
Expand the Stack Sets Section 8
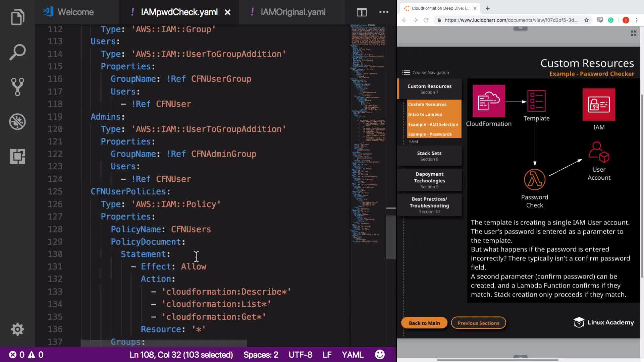click(x=429, y=156)
